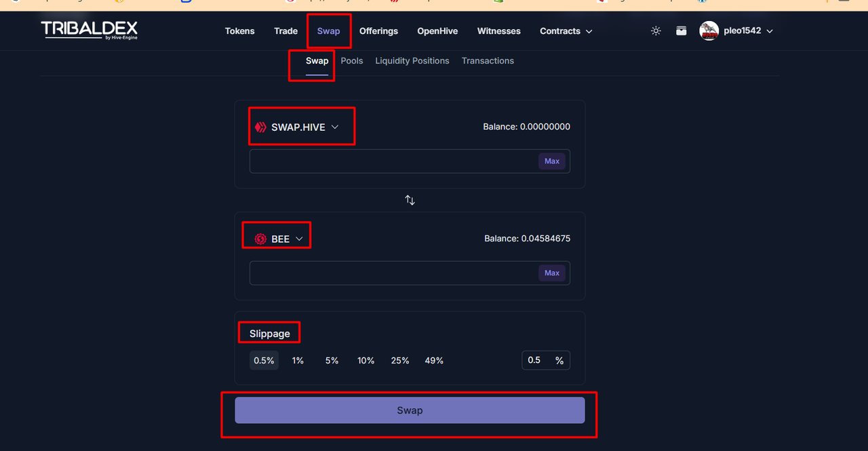Screen dimensions: 868x451
Task: Open the BEE token dropdown
Action: click(279, 239)
